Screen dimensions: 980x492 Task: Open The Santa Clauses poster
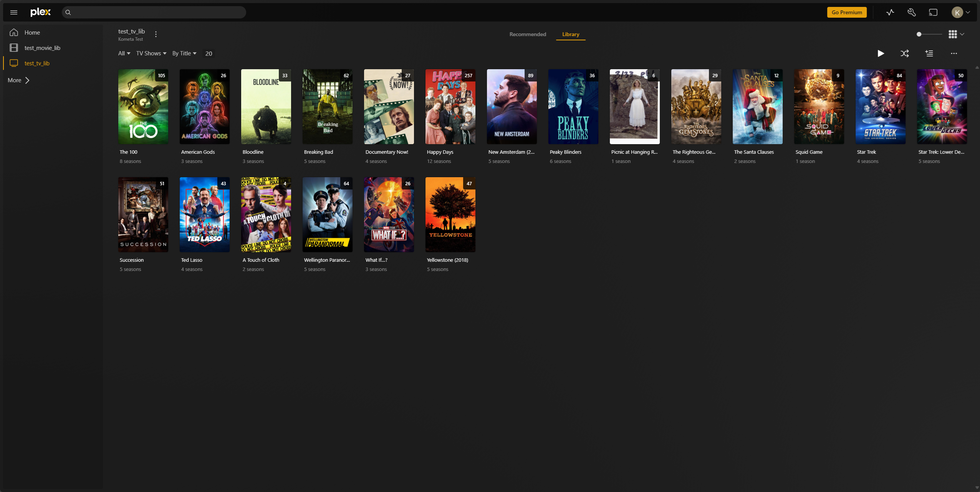758,107
